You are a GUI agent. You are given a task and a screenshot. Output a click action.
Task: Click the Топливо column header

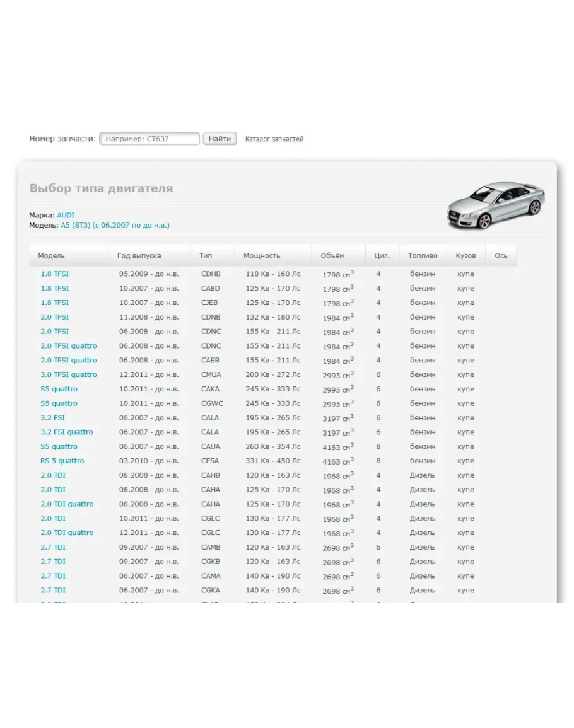(423, 256)
